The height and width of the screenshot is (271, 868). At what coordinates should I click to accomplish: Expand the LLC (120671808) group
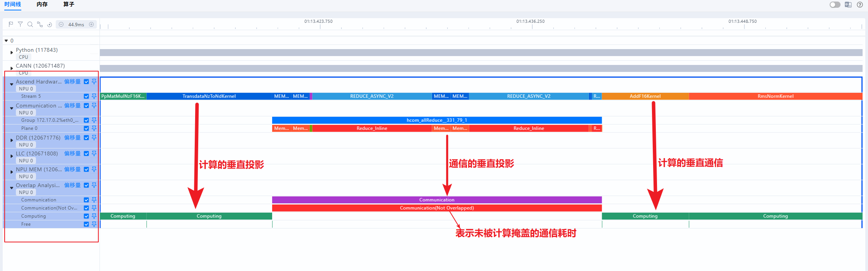pyautogui.click(x=12, y=156)
